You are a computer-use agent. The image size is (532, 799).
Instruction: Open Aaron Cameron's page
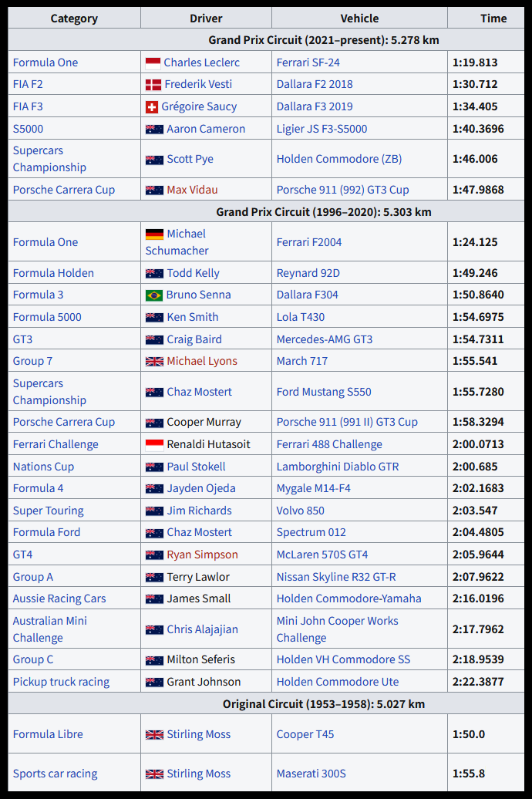(206, 129)
